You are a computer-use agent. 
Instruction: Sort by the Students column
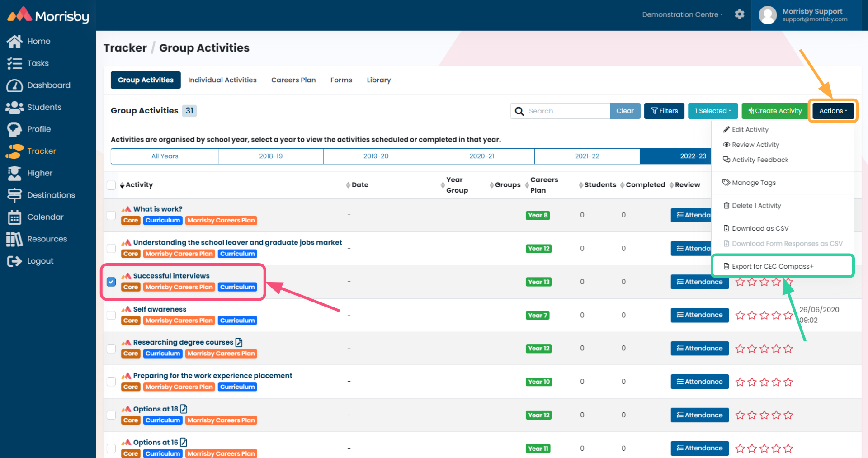pyautogui.click(x=597, y=185)
